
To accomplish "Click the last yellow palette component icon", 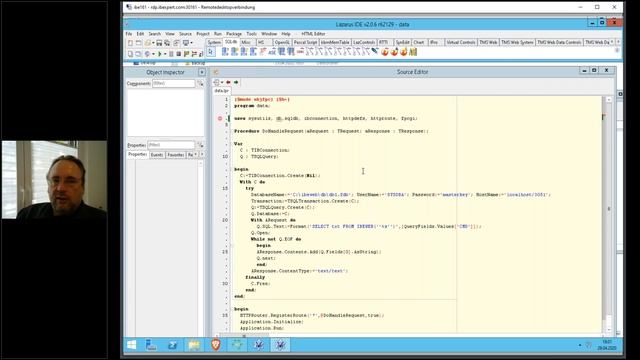I will (413, 52).
